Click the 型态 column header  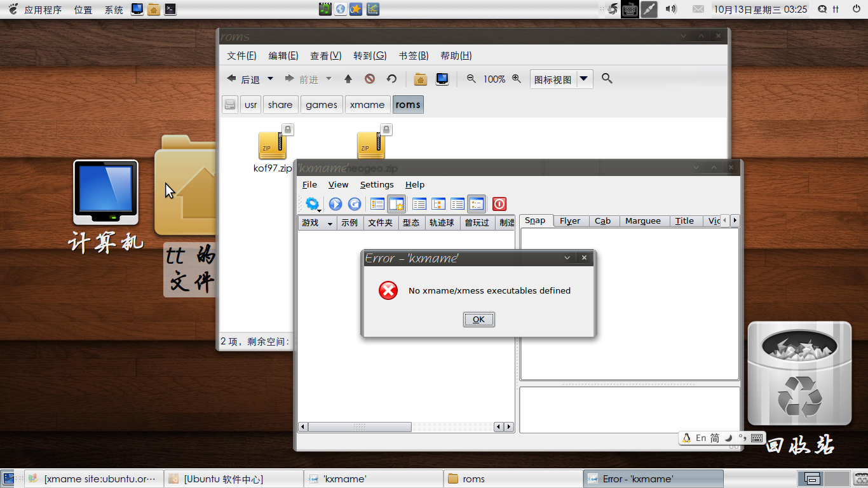(411, 223)
